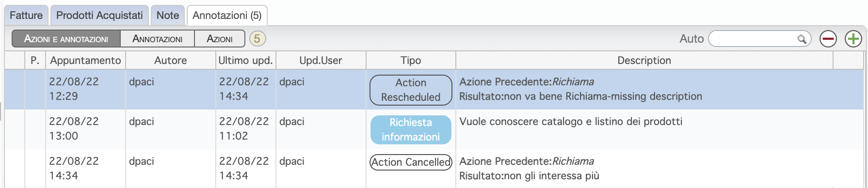This screenshot has height=188, width=868.
Task: Sort by the Appuntamento column header
Action: coord(85,60)
